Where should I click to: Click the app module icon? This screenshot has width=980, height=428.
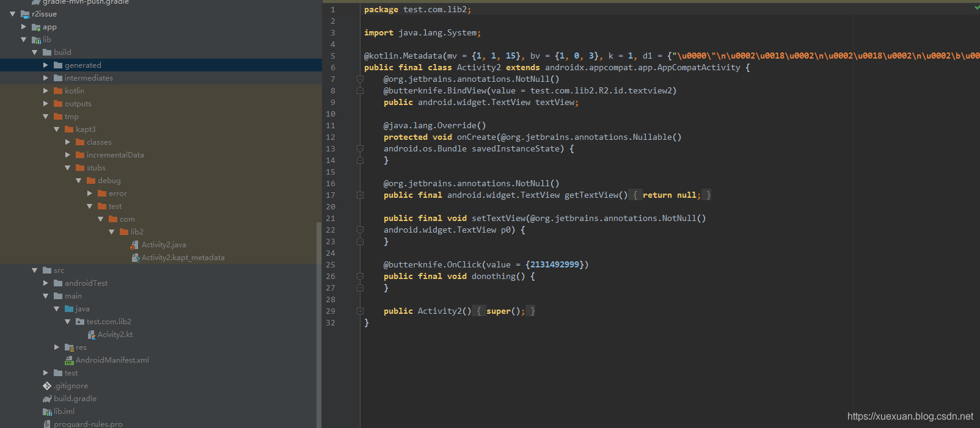(36, 27)
